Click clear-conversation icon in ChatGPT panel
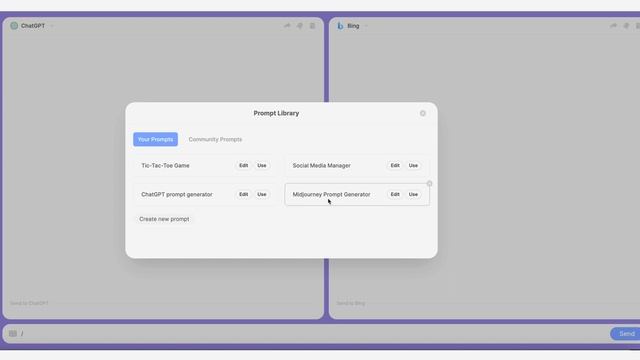The height and width of the screenshot is (360, 640). click(300, 26)
